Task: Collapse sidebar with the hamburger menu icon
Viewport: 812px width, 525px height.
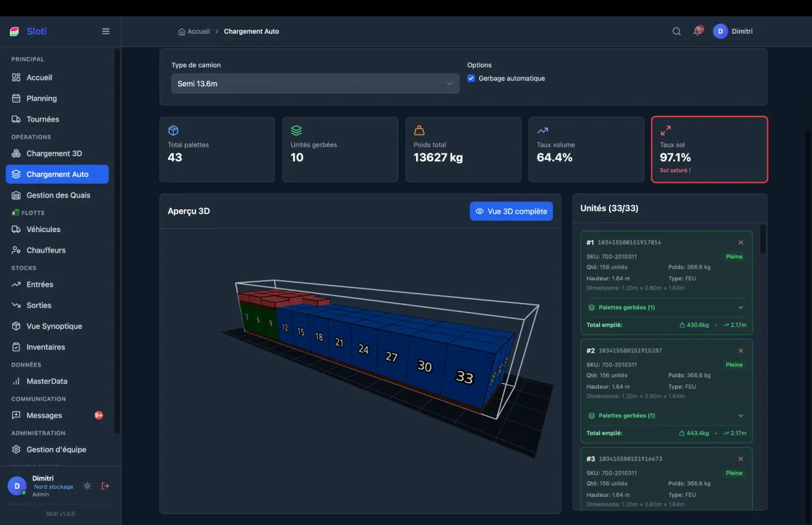Action: [x=106, y=32]
